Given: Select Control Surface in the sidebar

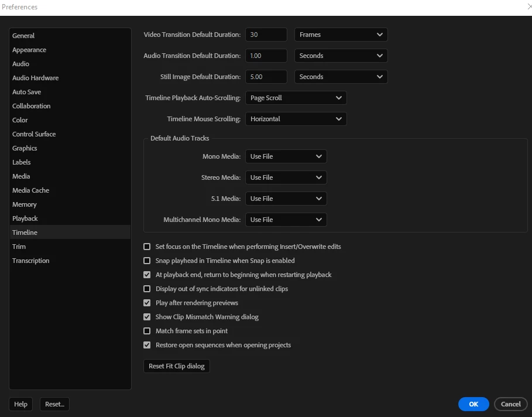Looking at the screenshot, I should point(70,134).
